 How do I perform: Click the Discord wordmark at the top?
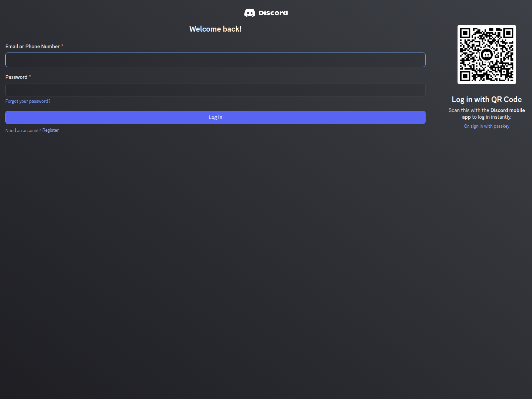point(273,12)
